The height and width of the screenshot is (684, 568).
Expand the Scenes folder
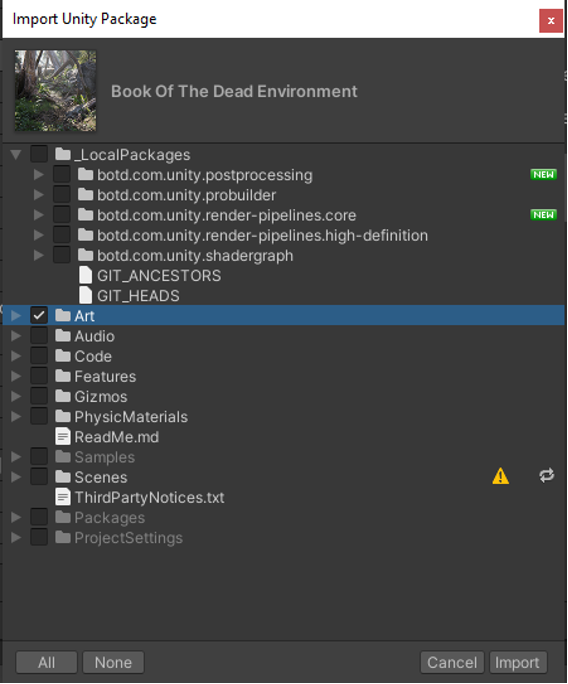(16, 477)
